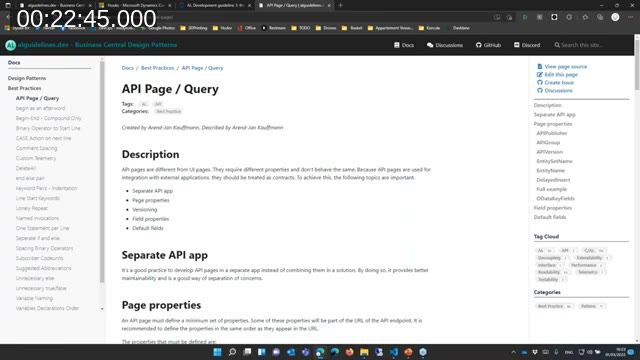Click the Best Practice category in sidebar
The height and width of the screenshot is (360, 640).
[x=554, y=306]
